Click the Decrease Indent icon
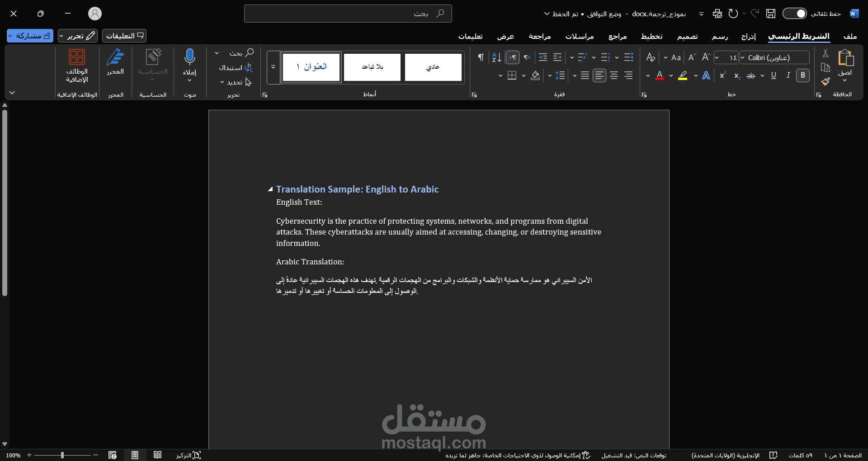868x461 pixels. pyautogui.click(x=557, y=57)
